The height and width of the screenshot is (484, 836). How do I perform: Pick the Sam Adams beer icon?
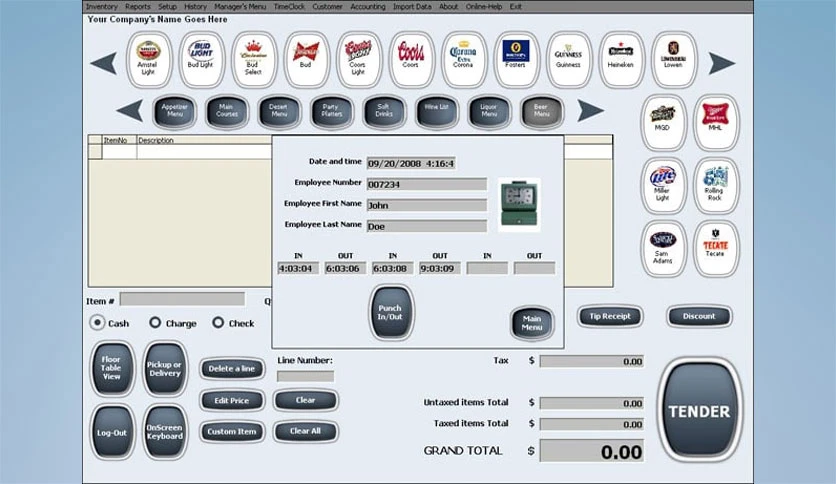click(663, 248)
